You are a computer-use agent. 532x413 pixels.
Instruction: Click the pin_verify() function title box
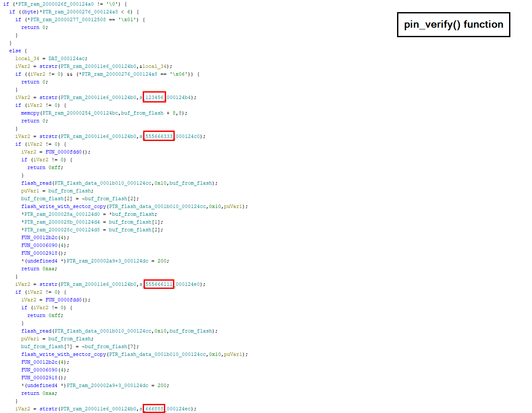(x=453, y=25)
